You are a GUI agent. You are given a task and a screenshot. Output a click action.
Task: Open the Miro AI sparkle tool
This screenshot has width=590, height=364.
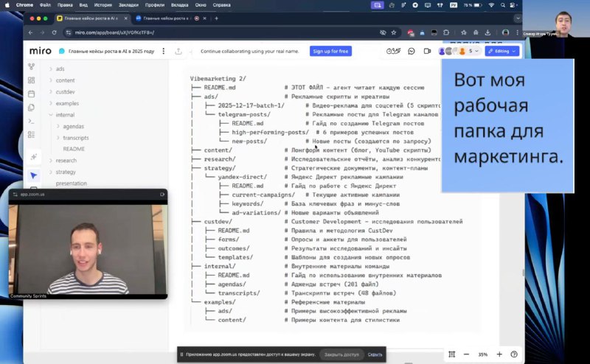pyautogui.click(x=33, y=156)
